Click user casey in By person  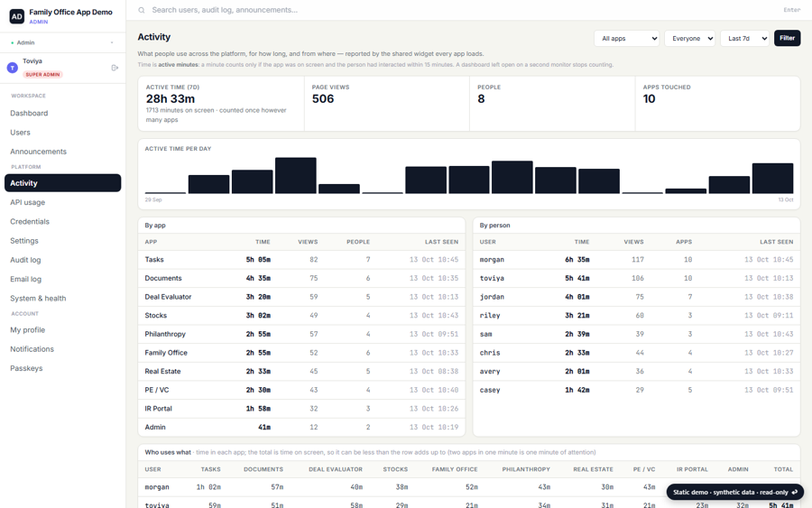[x=490, y=390]
